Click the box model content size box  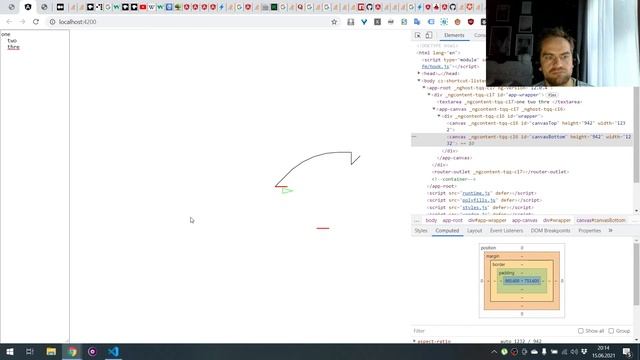522,281
